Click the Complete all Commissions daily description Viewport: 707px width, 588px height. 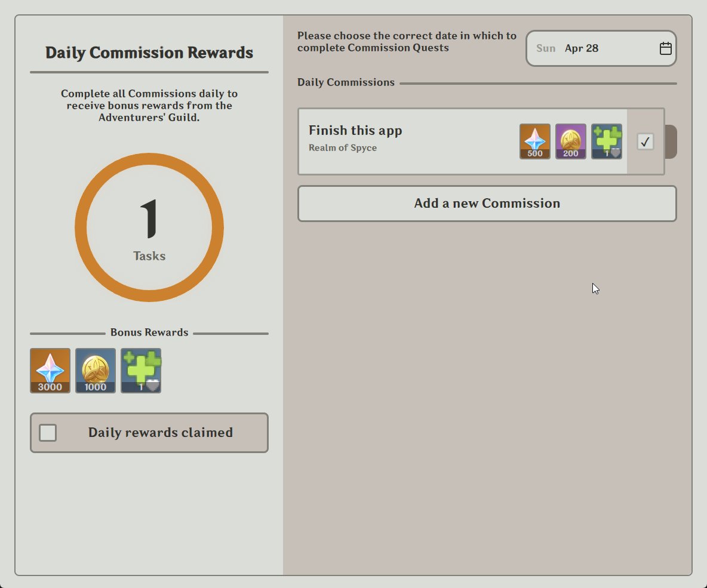click(149, 106)
